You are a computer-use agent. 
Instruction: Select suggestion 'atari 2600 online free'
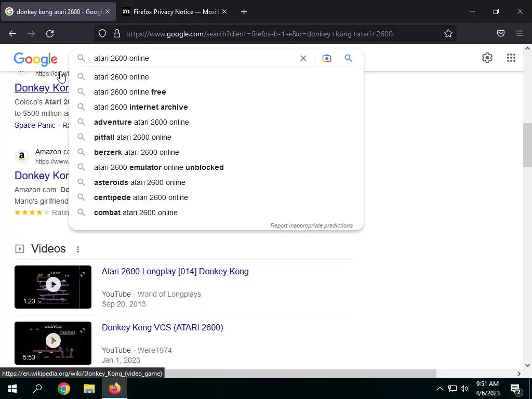[x=216, y=92]
